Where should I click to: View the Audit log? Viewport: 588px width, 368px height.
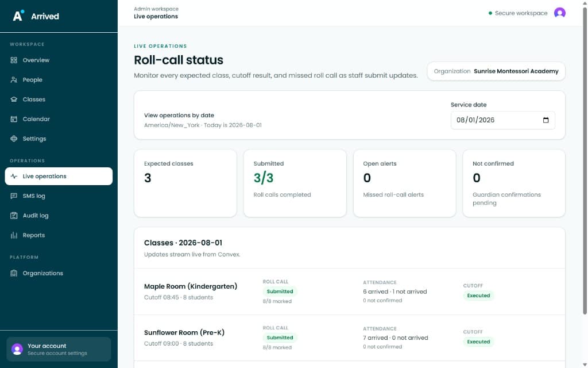point(59,216)
